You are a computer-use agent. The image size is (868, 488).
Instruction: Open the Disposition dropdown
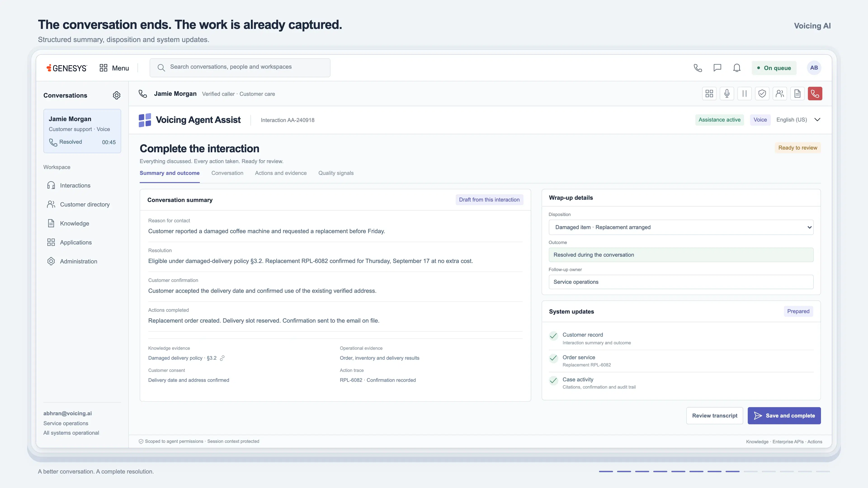(x=681, y=227)
